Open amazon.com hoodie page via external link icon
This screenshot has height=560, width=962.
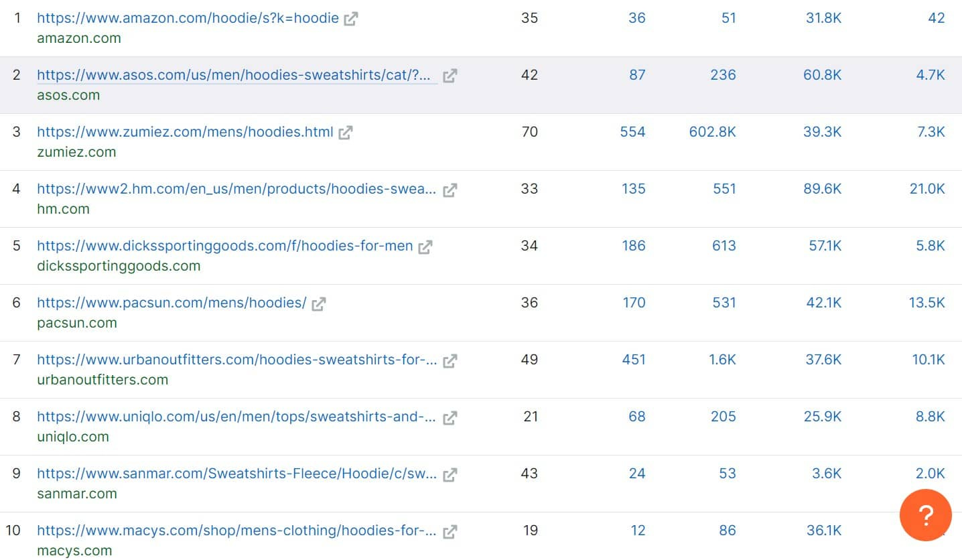[351, 18]
